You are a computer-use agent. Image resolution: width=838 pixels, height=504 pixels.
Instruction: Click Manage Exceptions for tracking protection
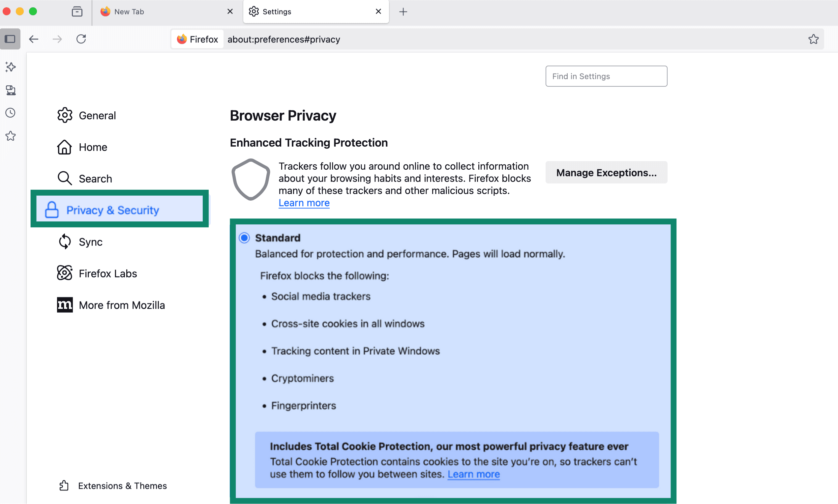coord(606,172)
